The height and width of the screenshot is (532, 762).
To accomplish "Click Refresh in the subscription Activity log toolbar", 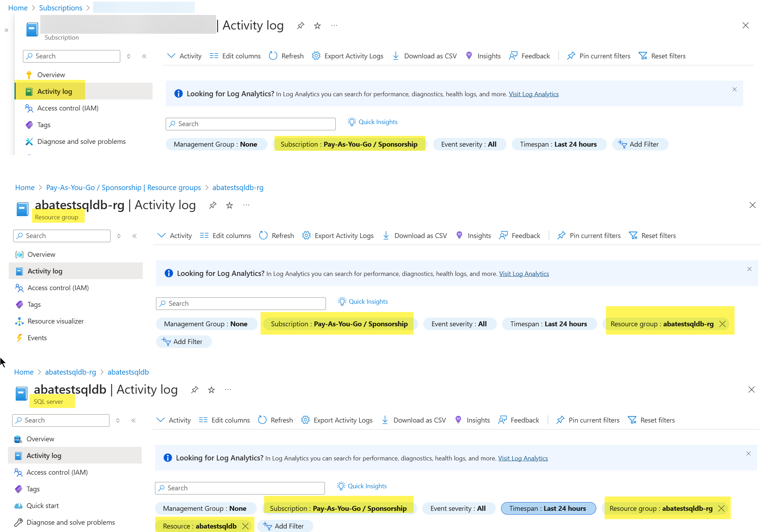I will [286, 56].
